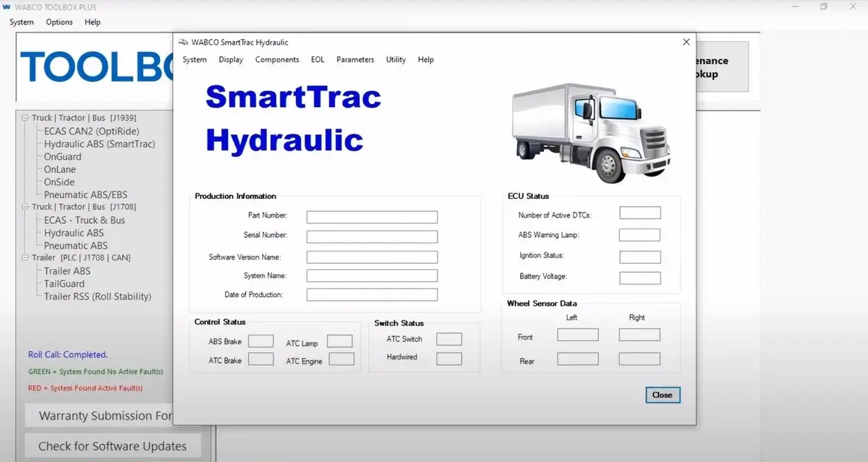Open the Components menu
868x462 pixels.
tap(277, 60)
